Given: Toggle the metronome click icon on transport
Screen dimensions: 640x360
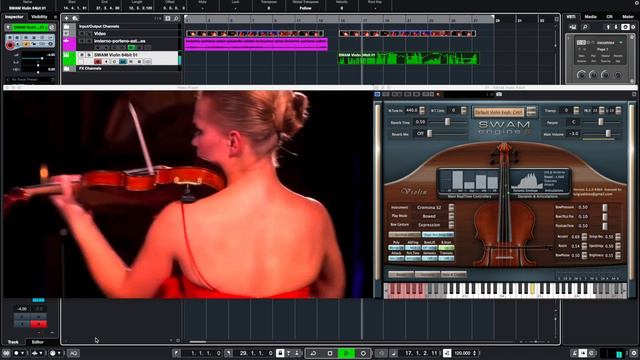Looking at the screenshot, I should click(x=574, y=353).
